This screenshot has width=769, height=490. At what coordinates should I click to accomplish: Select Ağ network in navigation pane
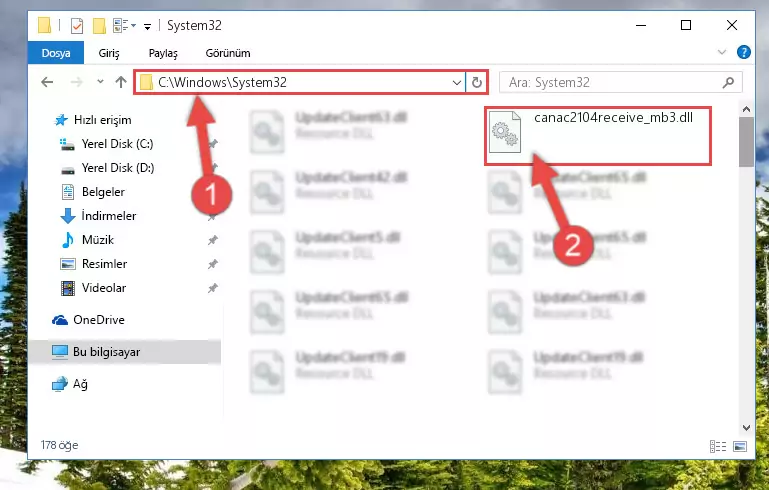[80, 384]
